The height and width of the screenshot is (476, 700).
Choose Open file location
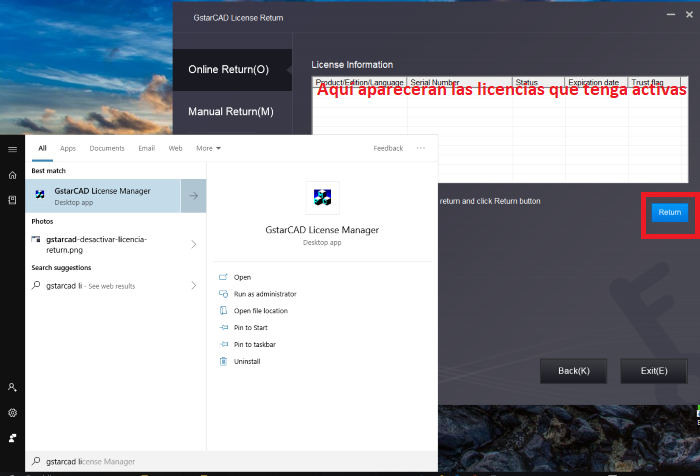pos(261,311)
